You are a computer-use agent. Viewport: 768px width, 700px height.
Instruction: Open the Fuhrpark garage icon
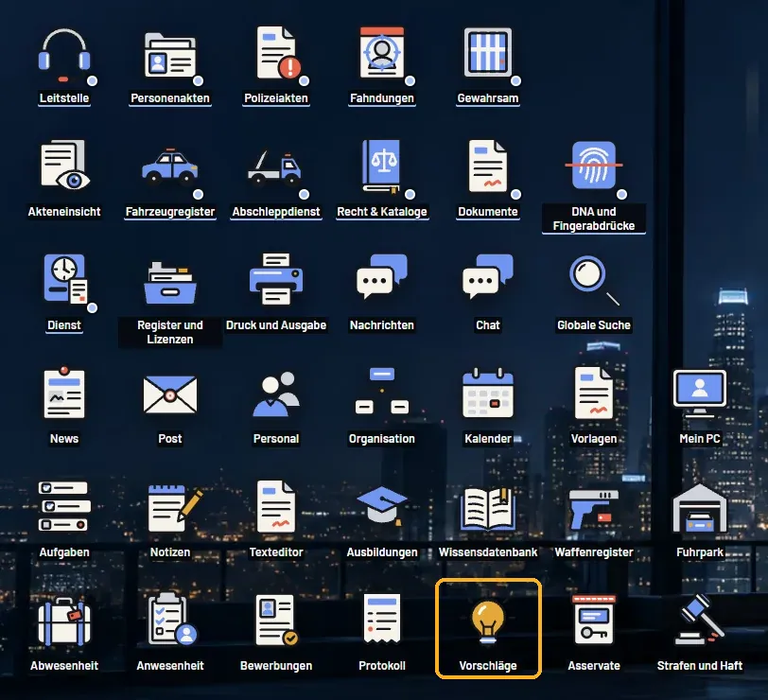700,509
